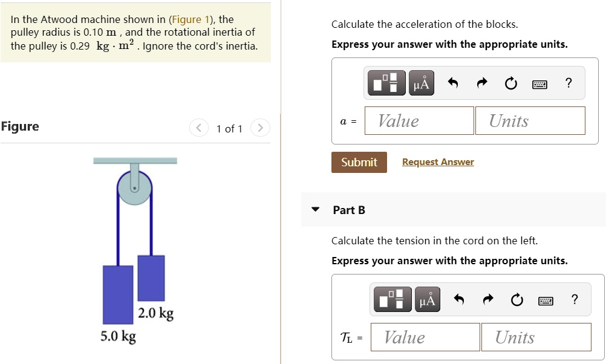Click the Units field for tension
Viewport: 606px width, 364px height.
coord(536,337)
